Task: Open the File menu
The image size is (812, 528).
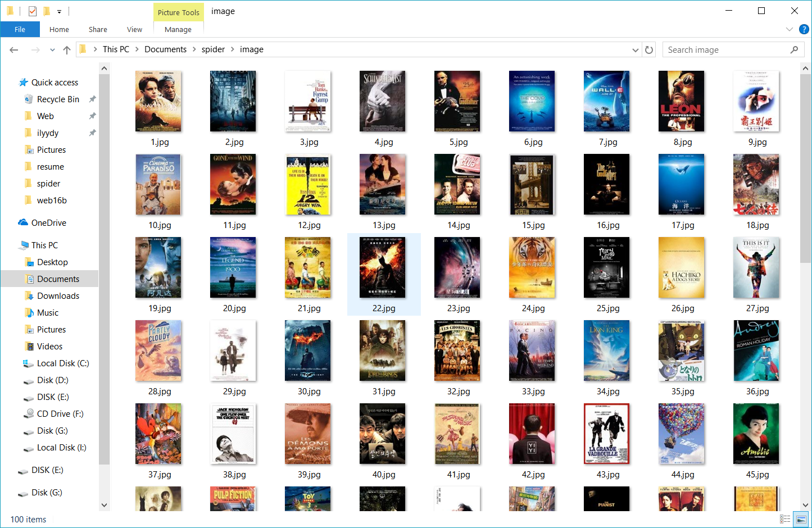Action: click(20, 30)
